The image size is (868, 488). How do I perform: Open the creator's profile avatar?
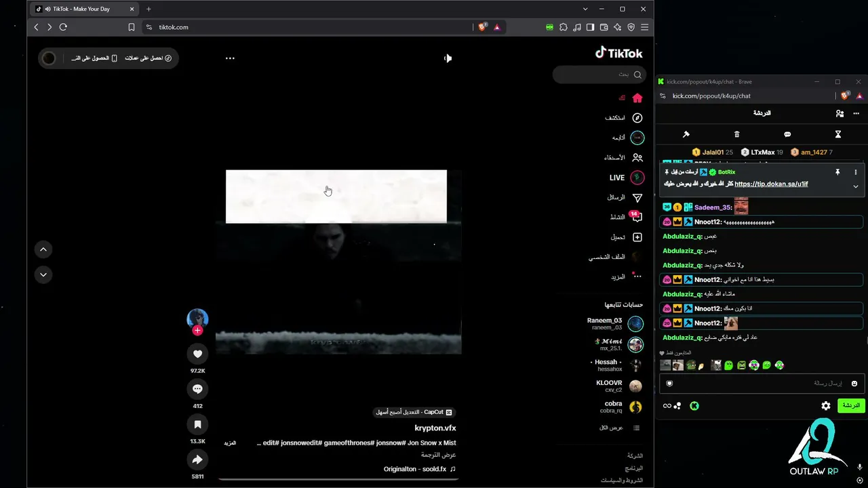[197, 319]
